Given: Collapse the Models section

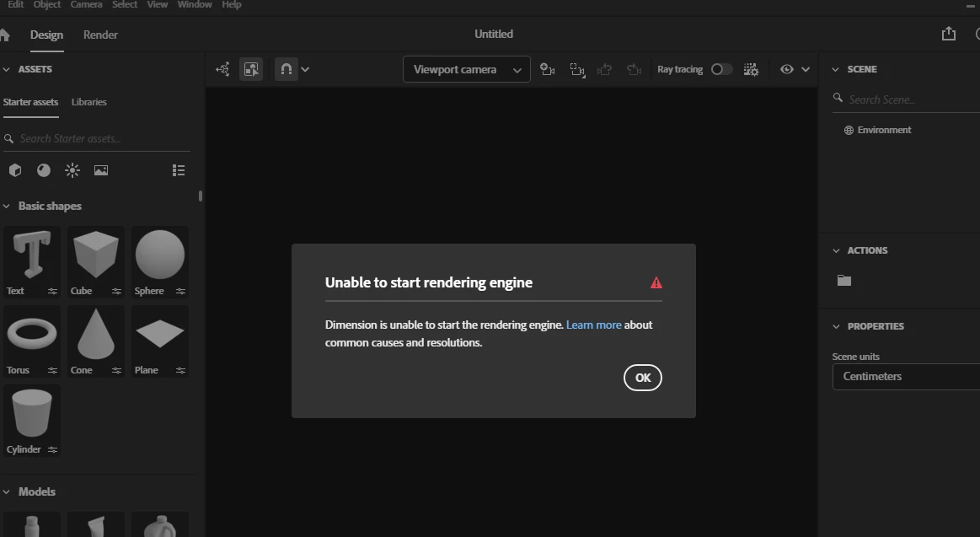Looking at the screenshot, I should point(6,492).
